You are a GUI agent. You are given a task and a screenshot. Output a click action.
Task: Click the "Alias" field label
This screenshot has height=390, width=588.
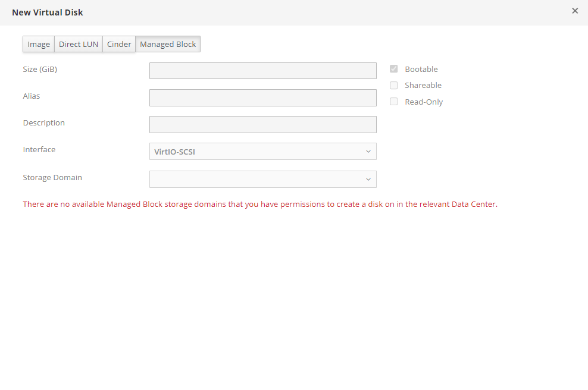(x=32, y=96)
